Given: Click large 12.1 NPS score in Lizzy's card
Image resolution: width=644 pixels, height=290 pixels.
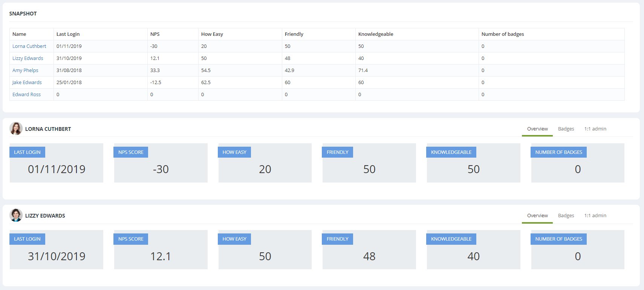Looking at the screenshot, I should pos(161,256).
